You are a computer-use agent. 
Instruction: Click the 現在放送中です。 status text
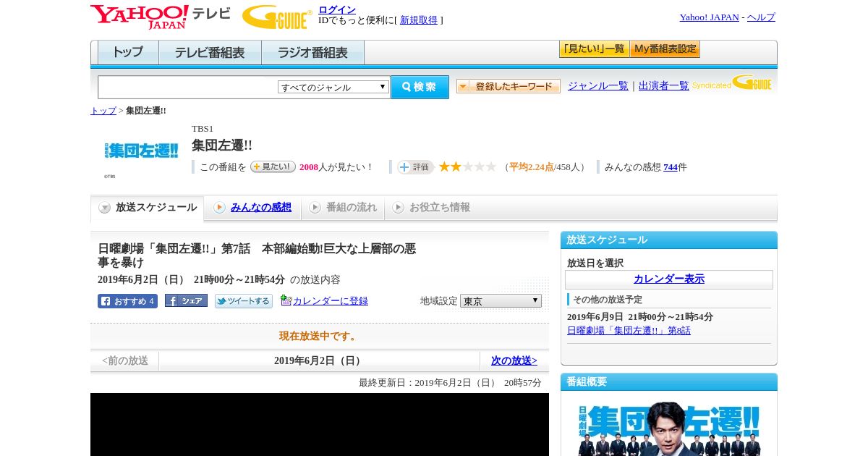pos(319,337)
